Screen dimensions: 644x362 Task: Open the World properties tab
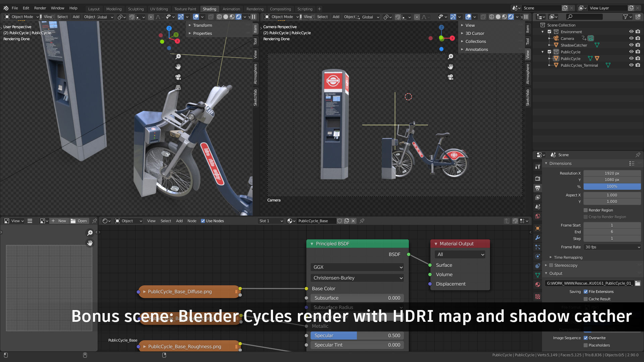[x=538, y=216]
